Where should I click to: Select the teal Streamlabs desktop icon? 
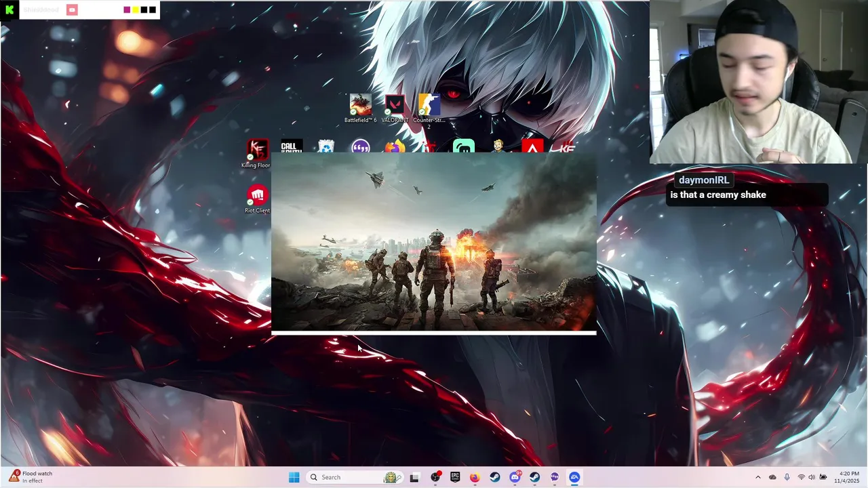pyautogui.click(x=464, y=146)
